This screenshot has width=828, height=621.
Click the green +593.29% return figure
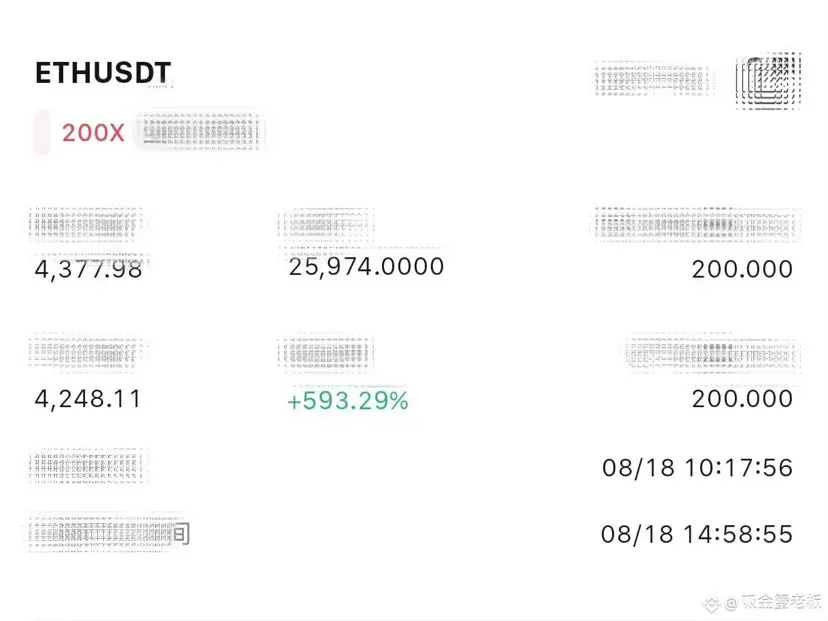348,401
